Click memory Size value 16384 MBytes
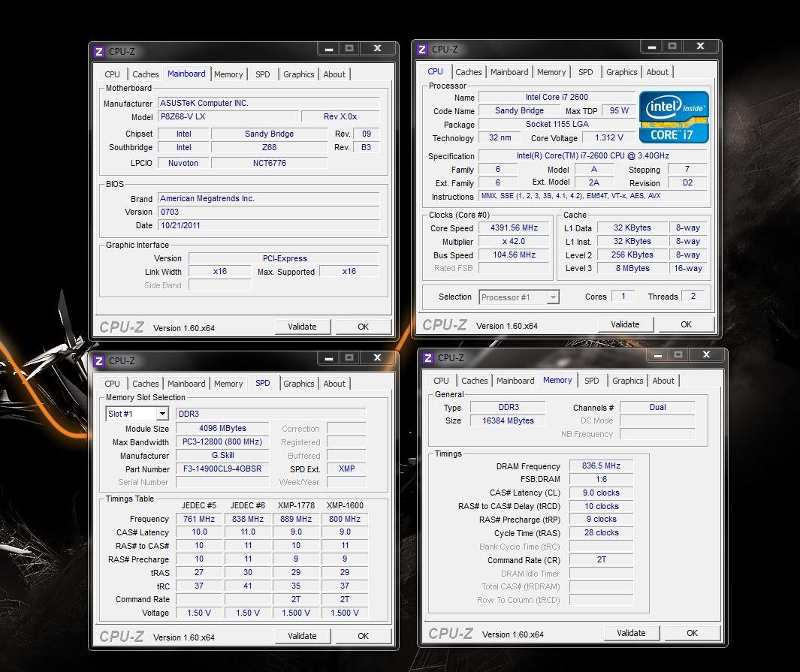Screen dimensions: 800x672 [508, 420]
